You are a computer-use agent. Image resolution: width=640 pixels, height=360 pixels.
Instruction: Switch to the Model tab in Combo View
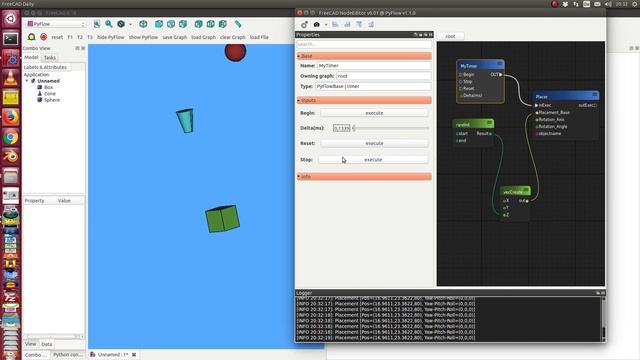(x=31, y=58)
